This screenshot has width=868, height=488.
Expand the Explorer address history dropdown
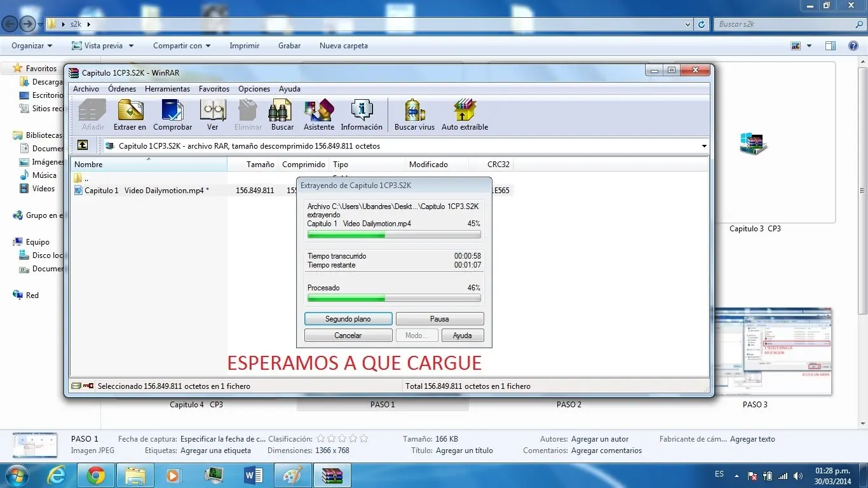coord(689,24)
